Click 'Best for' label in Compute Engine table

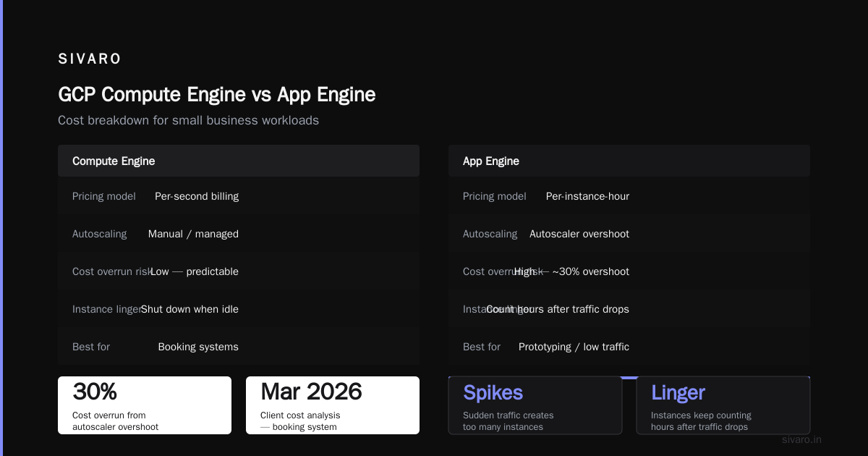(x=91, y=347)
